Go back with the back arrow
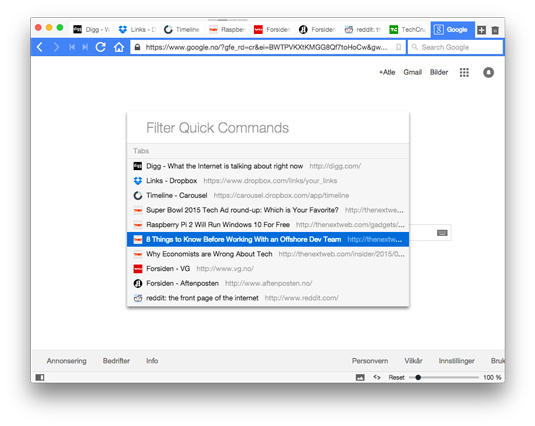535x426 pixels. point(40,47)
